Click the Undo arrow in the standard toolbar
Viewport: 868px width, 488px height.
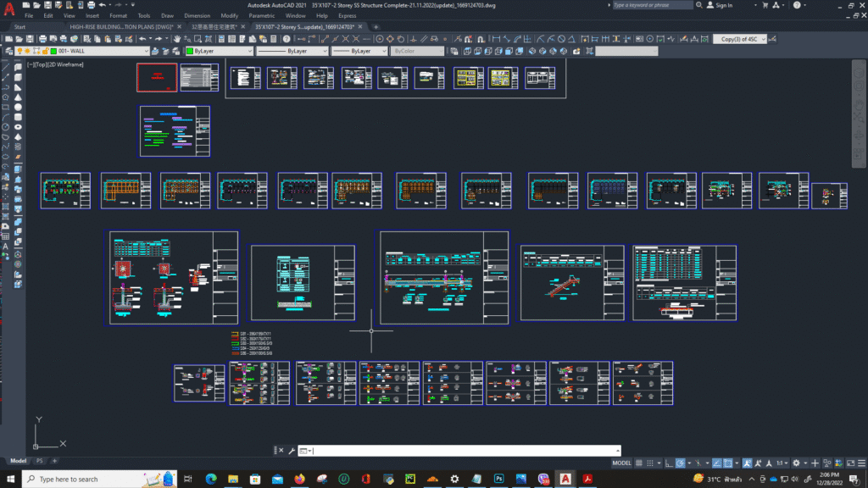tap(142, 39)
